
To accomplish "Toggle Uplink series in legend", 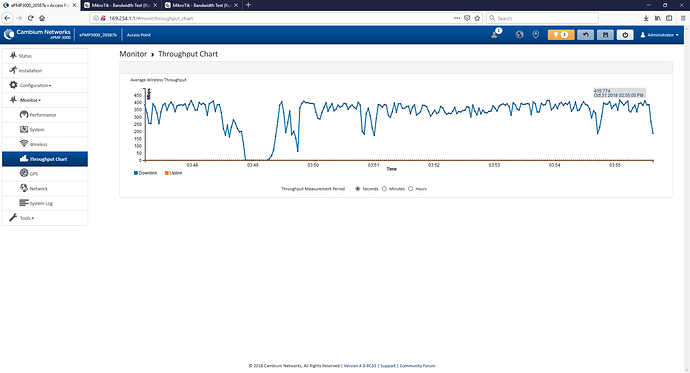I will pyautogui.click(x=174, y=173).
